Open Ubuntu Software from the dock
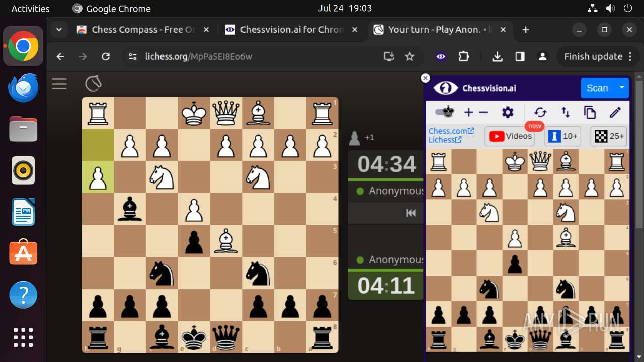Image resolution: width=644 pixels, height=362 pixels. pyautogui.click(x=23, y=253)
